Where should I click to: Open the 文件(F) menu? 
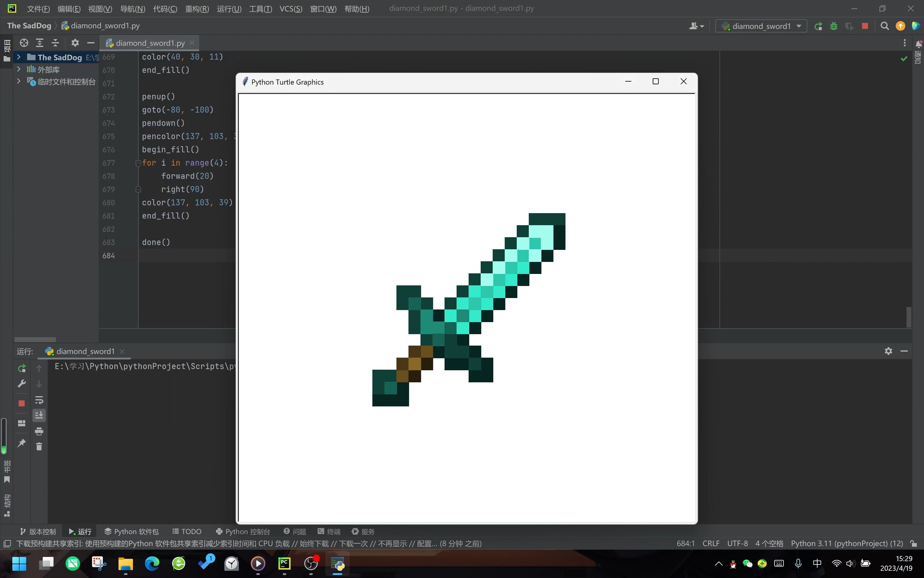click(38, 8)
